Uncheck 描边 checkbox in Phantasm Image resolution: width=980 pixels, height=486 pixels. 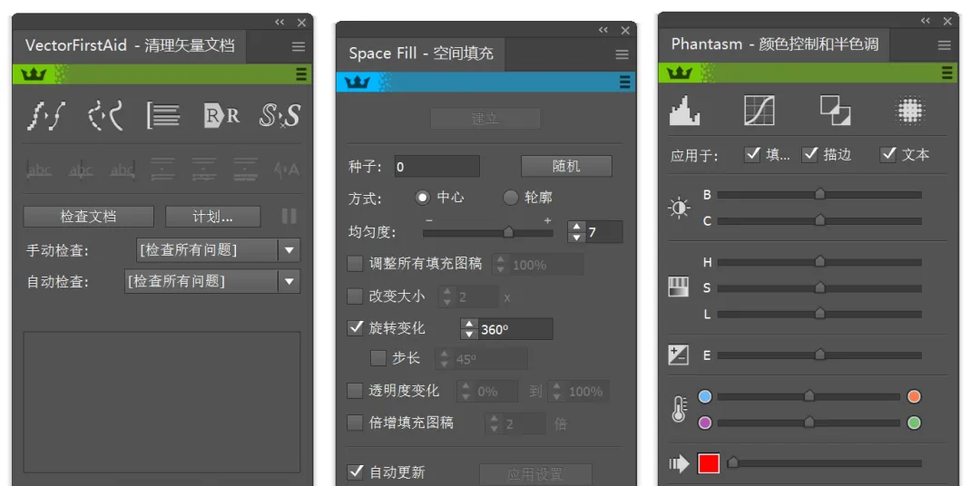point(810,153)
